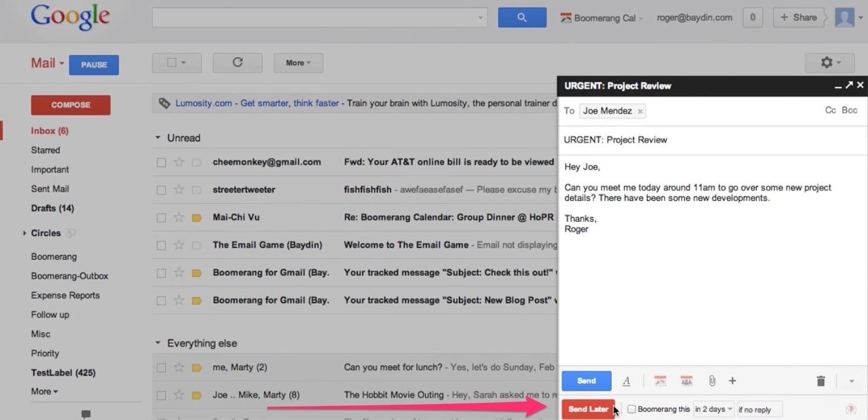Open the Boomerang Cal toolbar icon
Viewport: 868px width, 420px height.
pyautogui.click(x=566, y=18)
